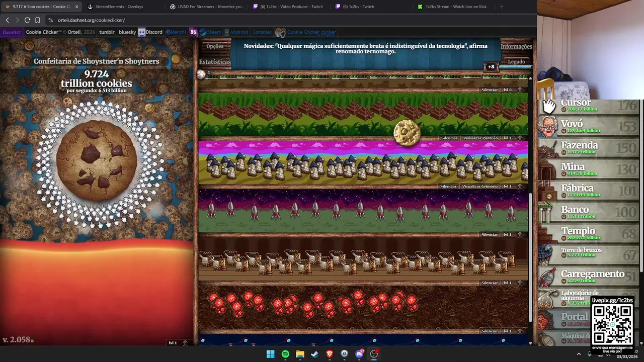This screenshot has width=644, height=362.
Task: Open the Steam link in the top bar
Action: [x=210, y=32]
